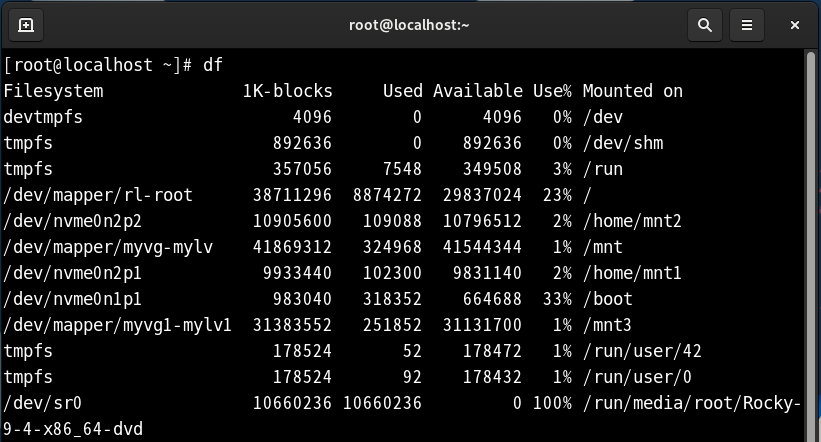Open the hamburger menu
Screen dimensions: 821x442
[x=747, y=25]
